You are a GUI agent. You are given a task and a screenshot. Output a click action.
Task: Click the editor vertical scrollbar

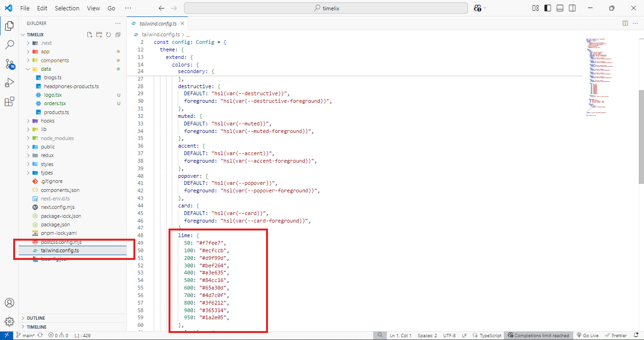coord(641,137)
